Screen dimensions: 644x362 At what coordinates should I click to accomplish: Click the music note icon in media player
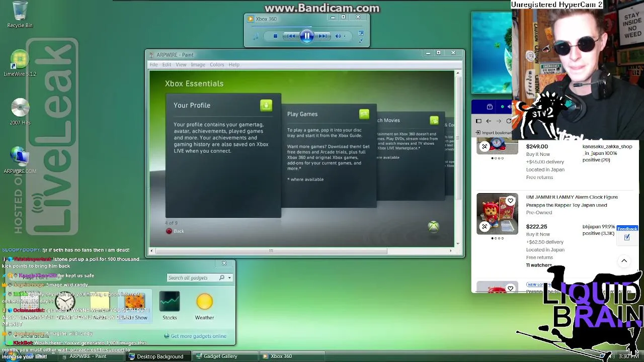tap(256, 36)
